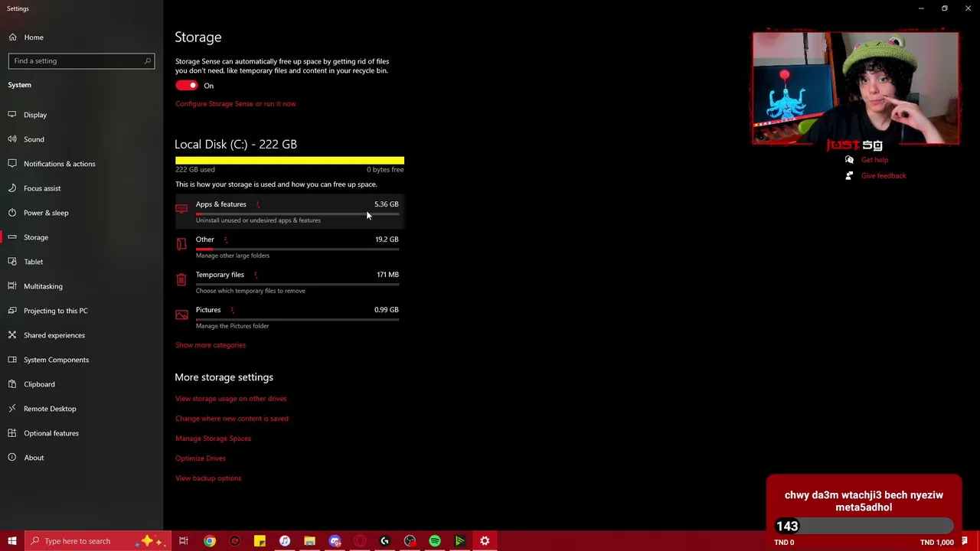Open Manage Storage Spaces

pyautogui.click(x=213, y=439)
